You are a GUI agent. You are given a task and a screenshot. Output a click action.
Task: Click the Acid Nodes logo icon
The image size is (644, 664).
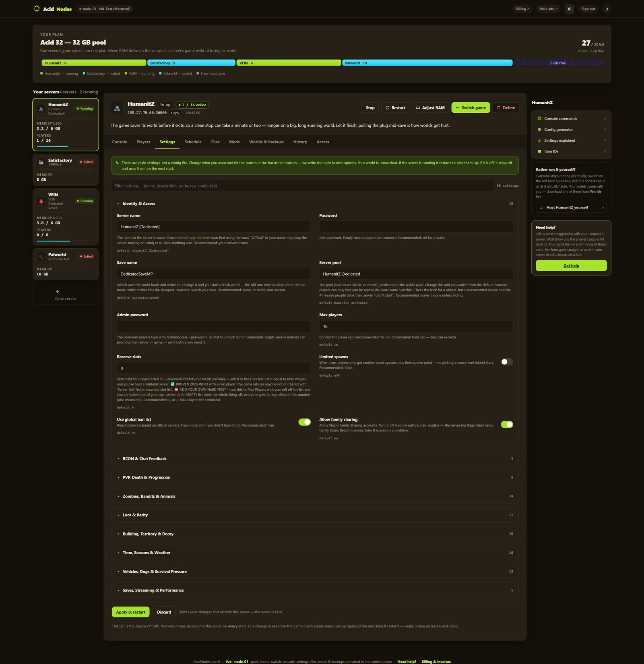(x=37, y=8)
